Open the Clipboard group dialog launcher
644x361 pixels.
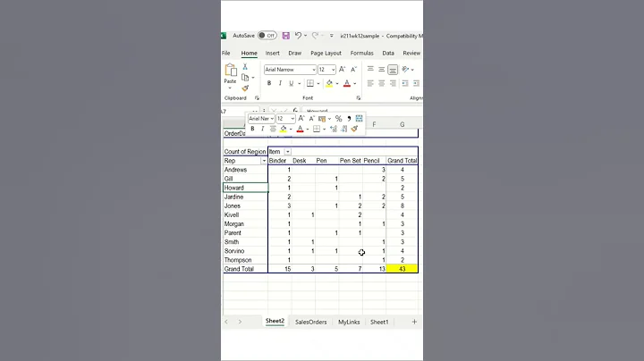point(257,98)
